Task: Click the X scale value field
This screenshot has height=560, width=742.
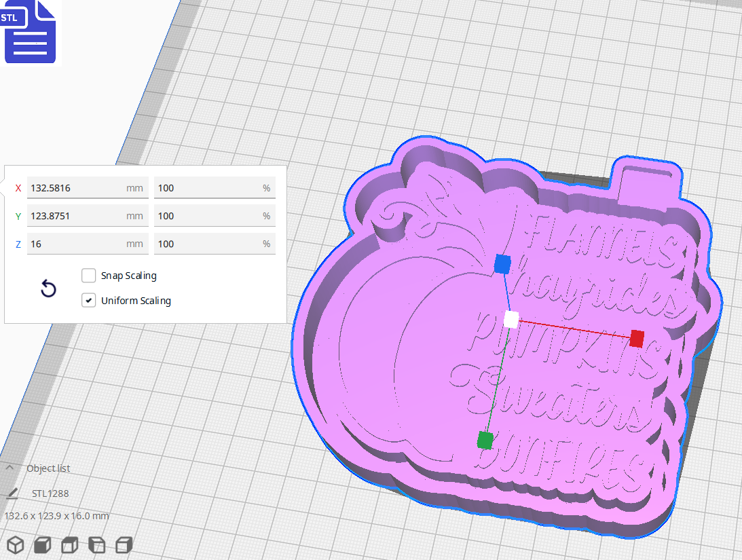Action: pos(88,187)
